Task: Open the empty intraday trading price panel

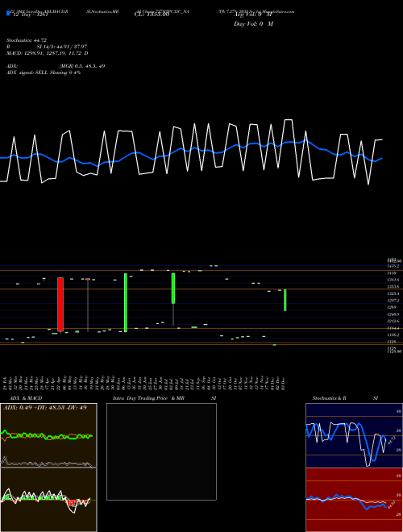Action: pos(161,451)
